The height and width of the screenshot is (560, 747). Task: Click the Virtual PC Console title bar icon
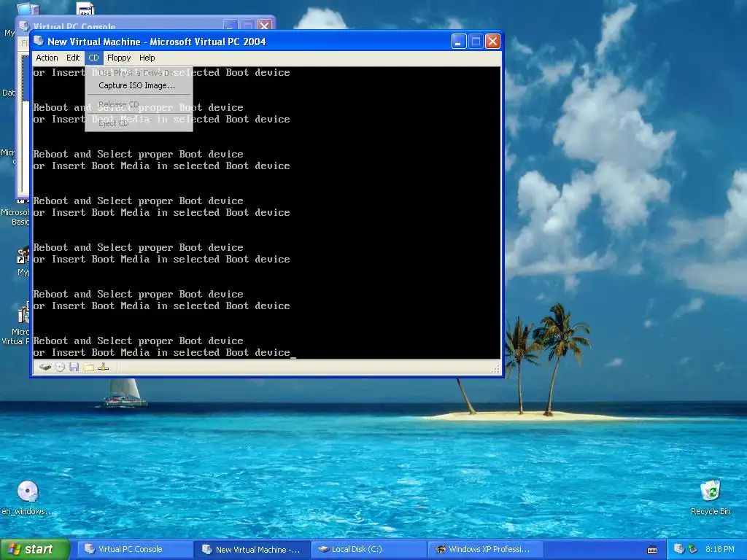24,26
